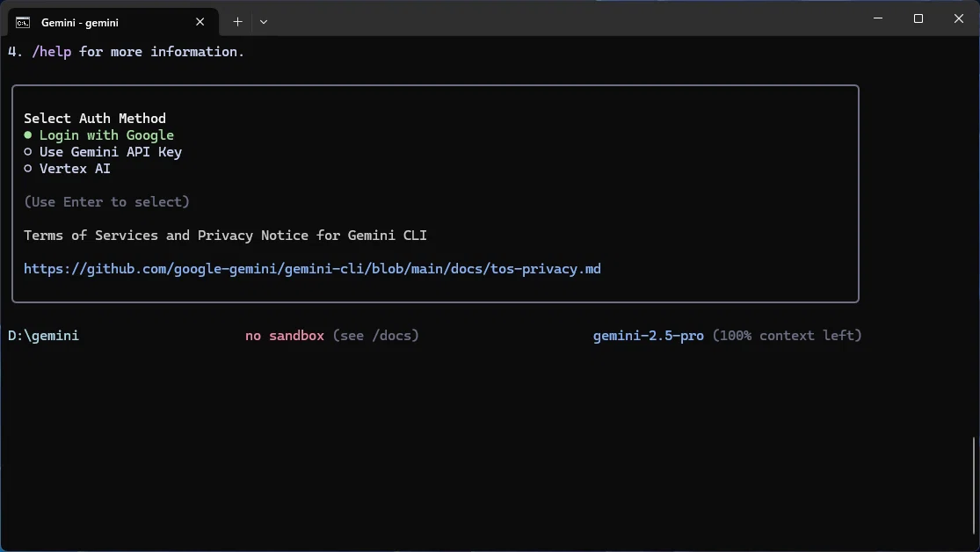Select the Login with Google radio option
This screenshot has width=980, height=552.
pyautogui.click(x=98, y=135)
